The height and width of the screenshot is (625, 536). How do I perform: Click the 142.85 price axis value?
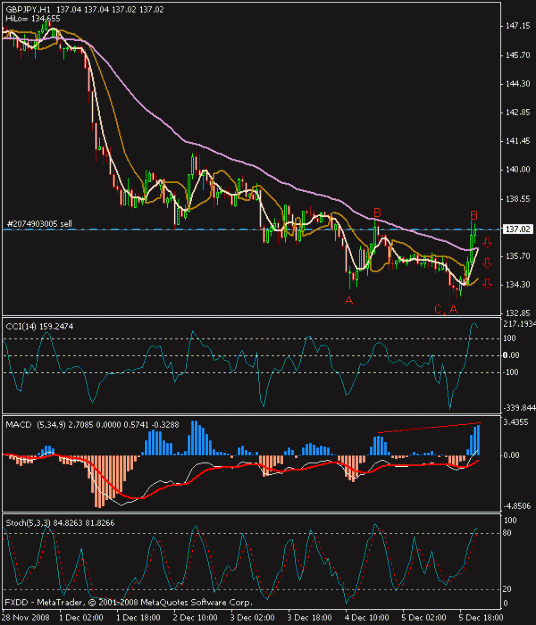[x=518, y=112]
